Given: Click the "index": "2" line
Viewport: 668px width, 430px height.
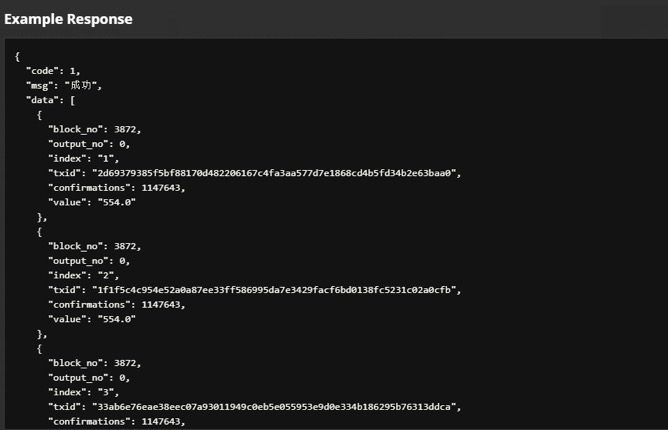Looking at the screenshot, I should pos(84,275).
